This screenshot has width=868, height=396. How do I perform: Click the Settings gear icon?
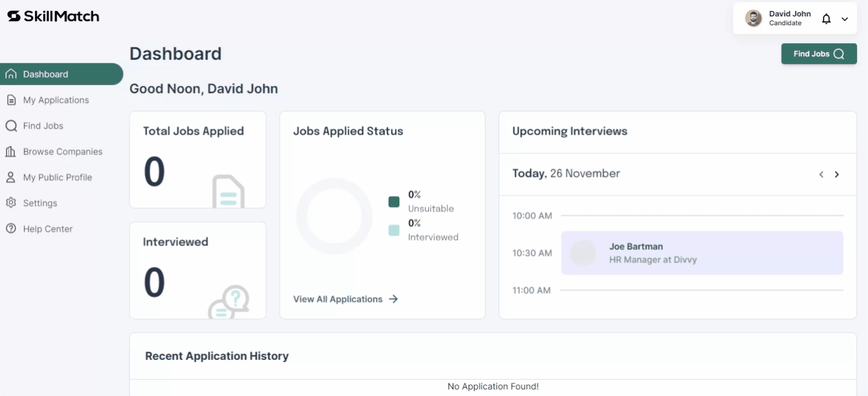(11, 202)
